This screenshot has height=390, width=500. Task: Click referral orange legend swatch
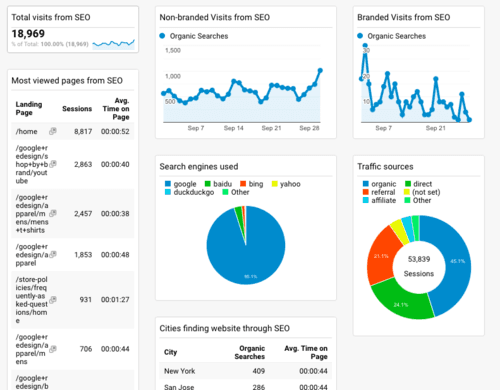[x=366, y=192]
